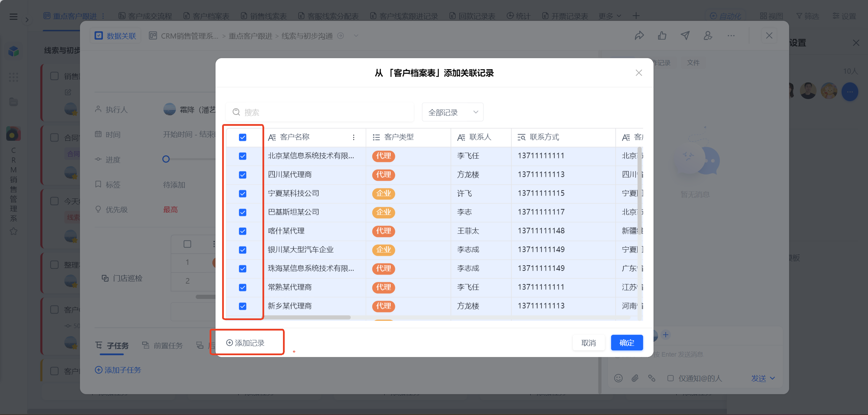Expand the chevron after breadcrumb path
Screen dimensions: 868x415
tap(356, 35)
